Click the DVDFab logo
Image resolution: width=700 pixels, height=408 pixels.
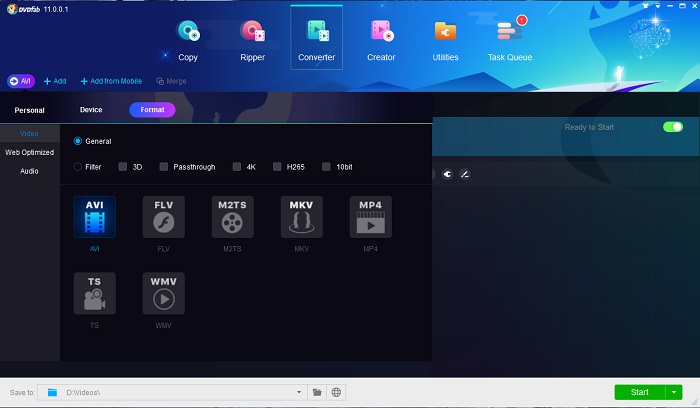(24, 9)
